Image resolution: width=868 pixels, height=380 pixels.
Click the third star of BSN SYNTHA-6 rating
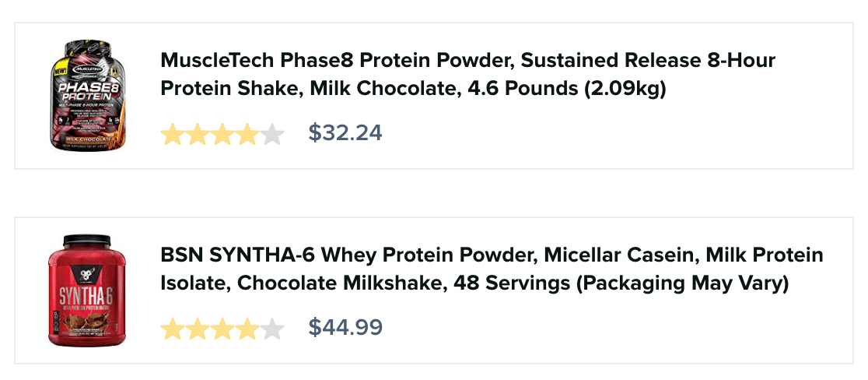click(222, 329)
